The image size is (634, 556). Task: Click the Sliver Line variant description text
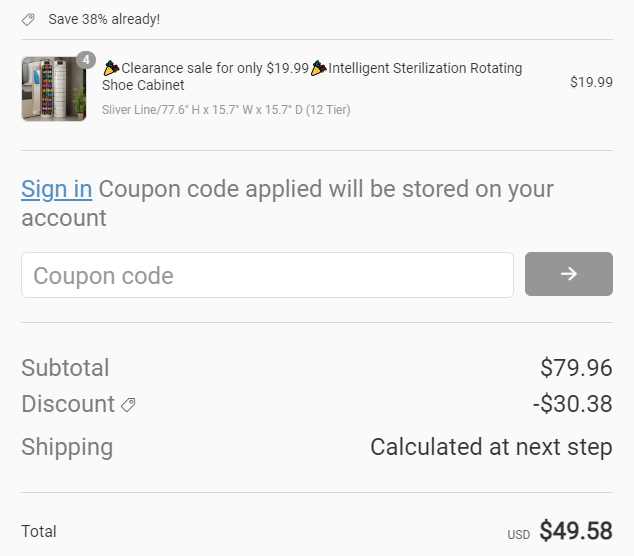[x=226, y=110]
